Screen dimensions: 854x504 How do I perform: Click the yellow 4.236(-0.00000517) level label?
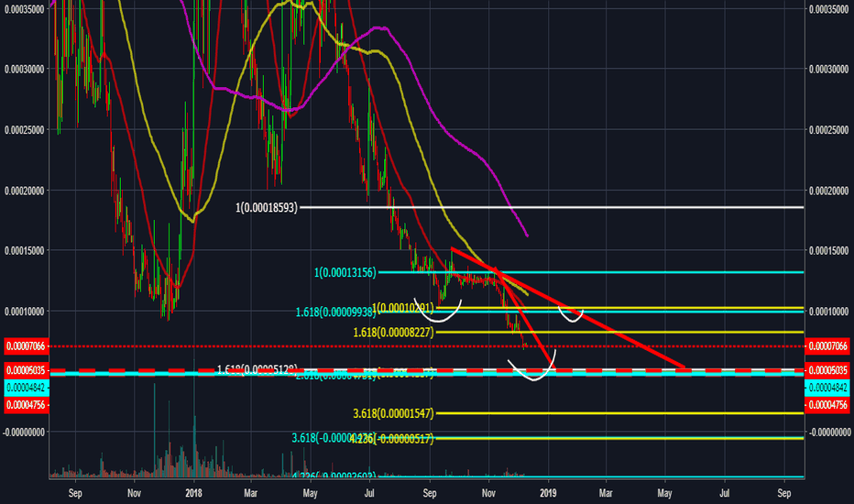pyautogui.click(x=392, y=439)
